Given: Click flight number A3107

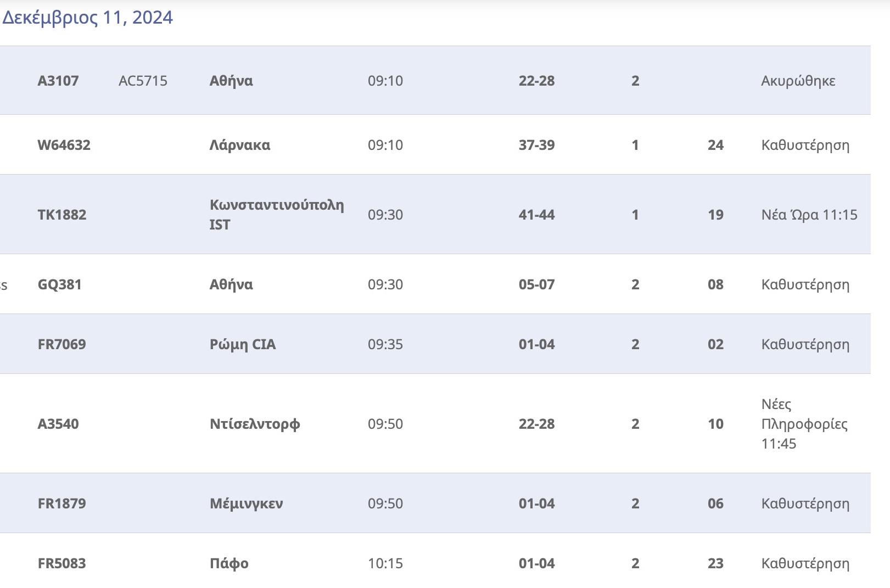Looking at the screenshot, I should point(58,81).
